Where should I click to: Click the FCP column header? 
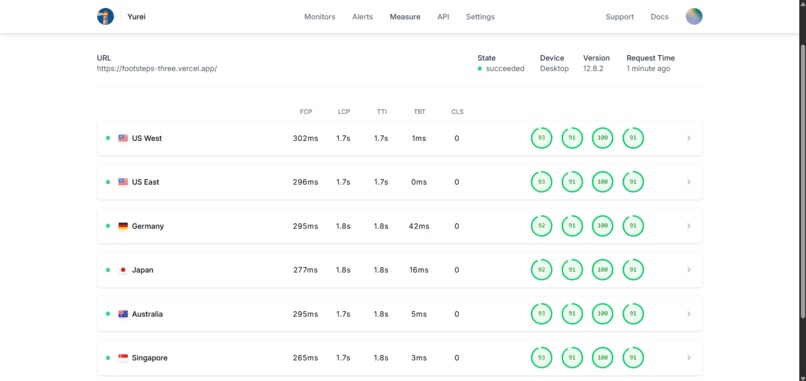pyautogui.click(x=306, y=112)
